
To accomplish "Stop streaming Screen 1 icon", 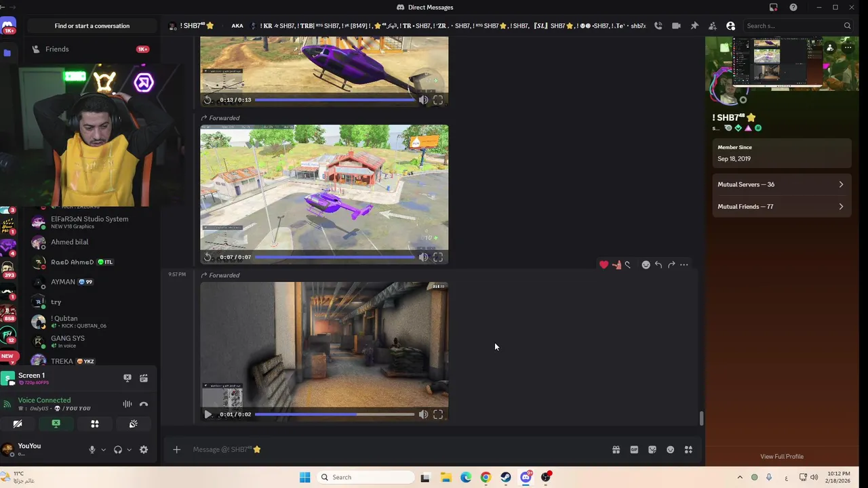I will (127, 378).
